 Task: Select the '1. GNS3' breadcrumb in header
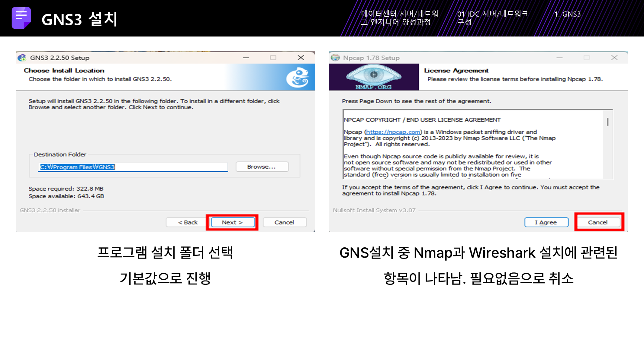coord(567,14)
